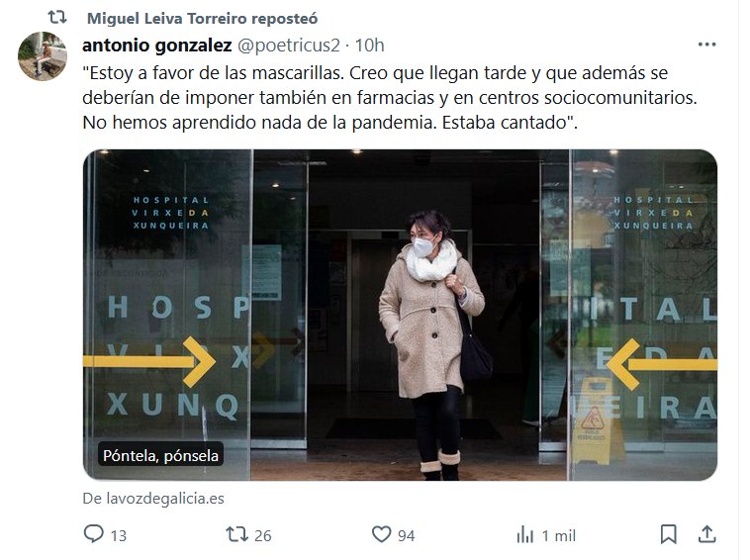Open the tweet via the 10h timestamp
This screenshot has height=560, width=750.
[369, 45]
